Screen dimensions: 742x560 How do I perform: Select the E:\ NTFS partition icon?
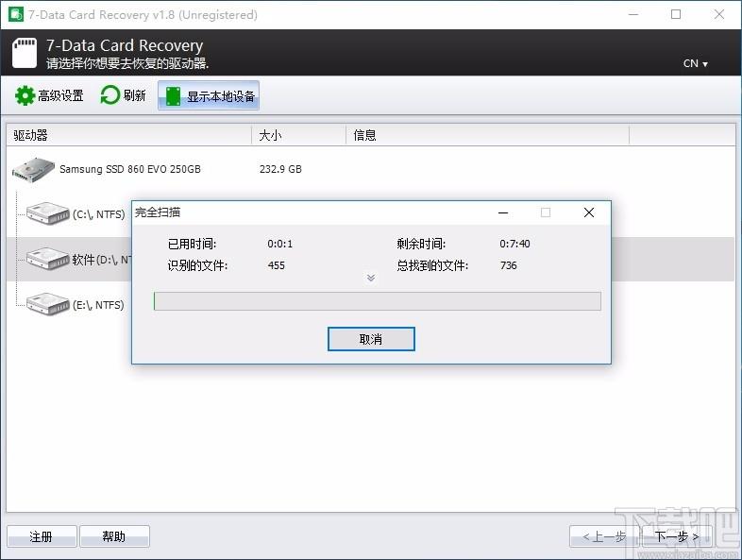coord(48,304)
